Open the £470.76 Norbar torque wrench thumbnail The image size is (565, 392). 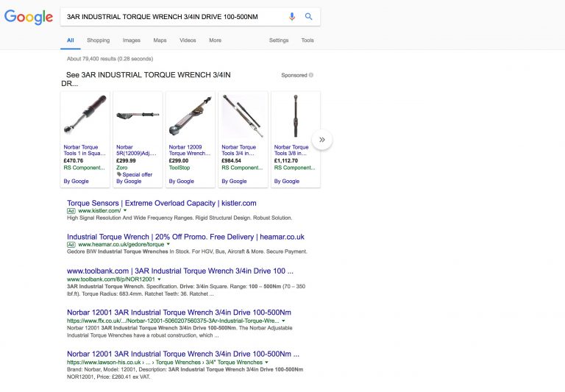tap(85, 115)
